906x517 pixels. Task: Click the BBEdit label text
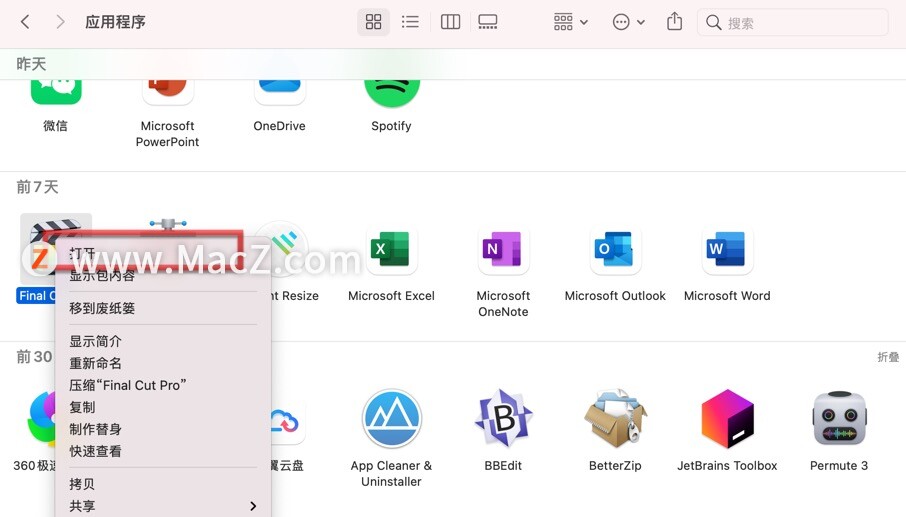[503, 466]
